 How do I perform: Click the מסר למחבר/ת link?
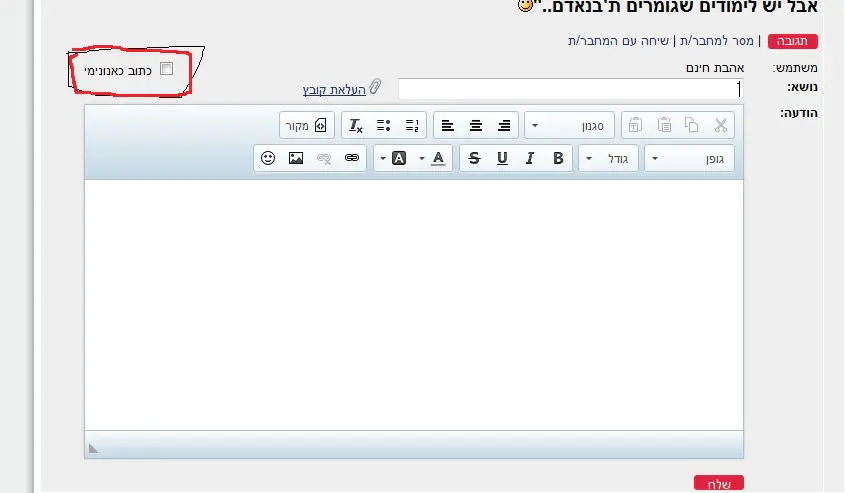tap(714, 41)
